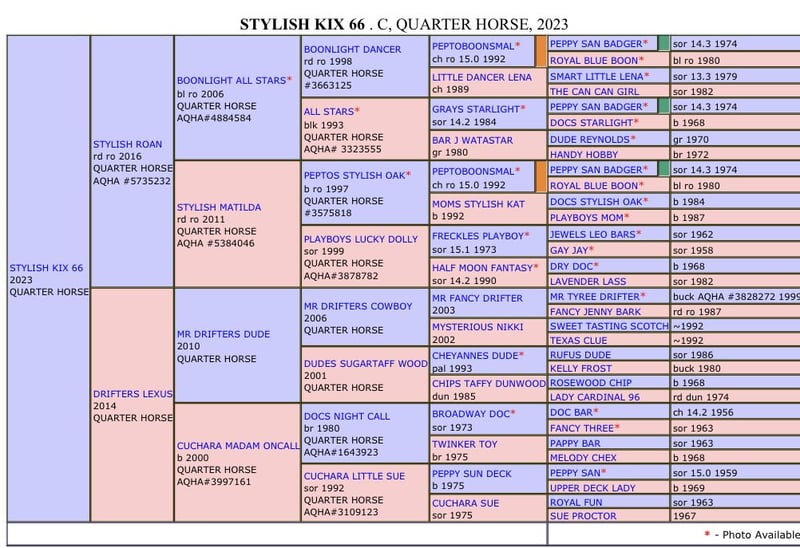Click PLAYBOYS MOM link
This screenshot has height=548, width=800.
[586, 218]
